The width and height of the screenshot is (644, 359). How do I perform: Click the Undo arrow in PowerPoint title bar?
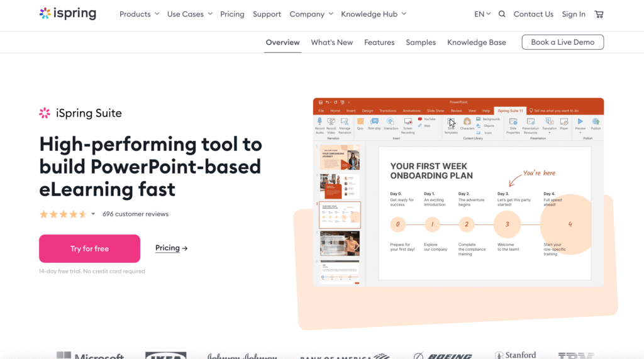[327, 102]
